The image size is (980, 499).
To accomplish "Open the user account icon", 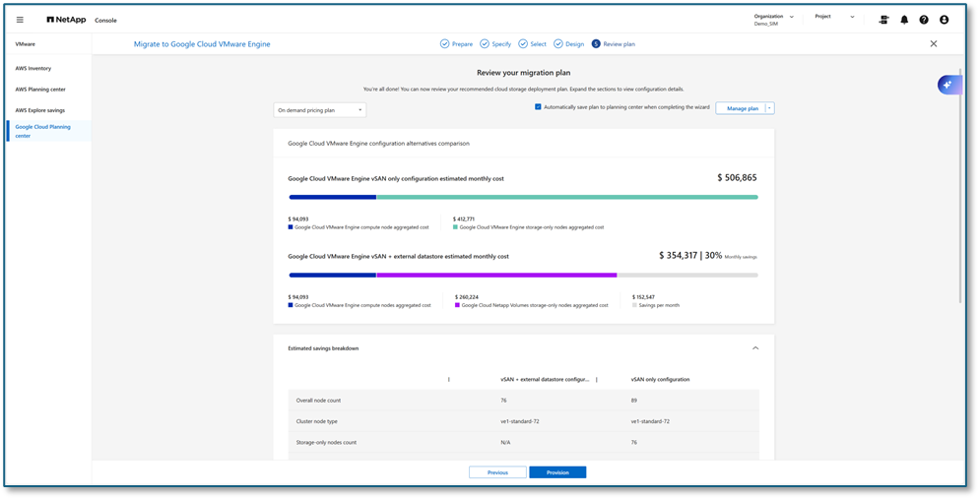I will point(944,20).
